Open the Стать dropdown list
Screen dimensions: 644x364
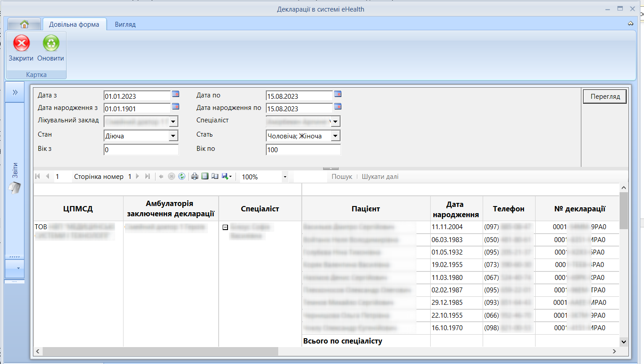coord(336,136)
